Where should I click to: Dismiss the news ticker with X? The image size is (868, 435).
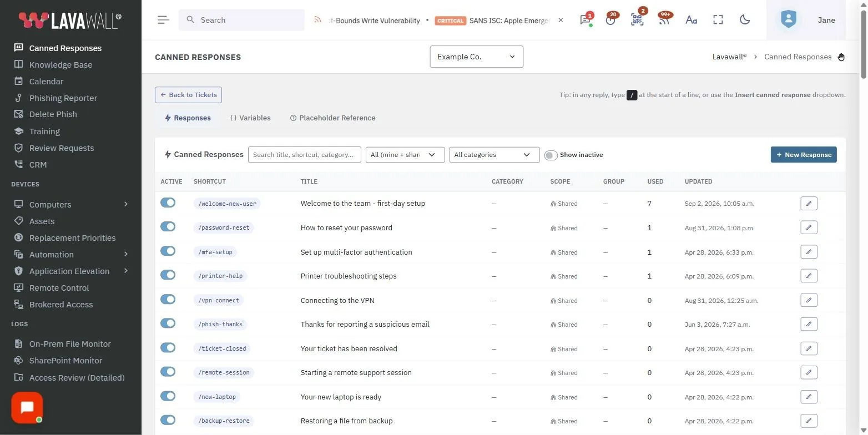pyautogui.click(x=561, y=20)
